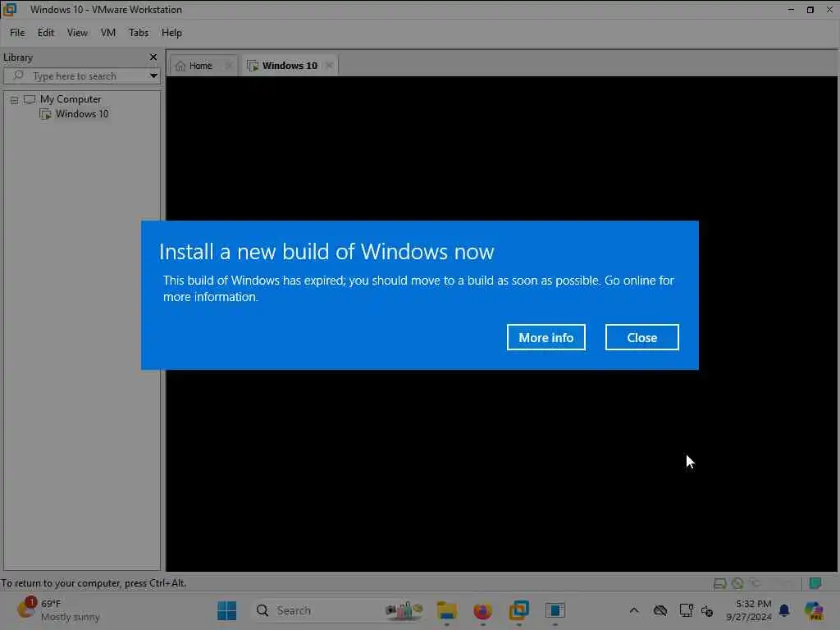Open notifications bell icon
The image size is (840, 630).
point(784,610)
